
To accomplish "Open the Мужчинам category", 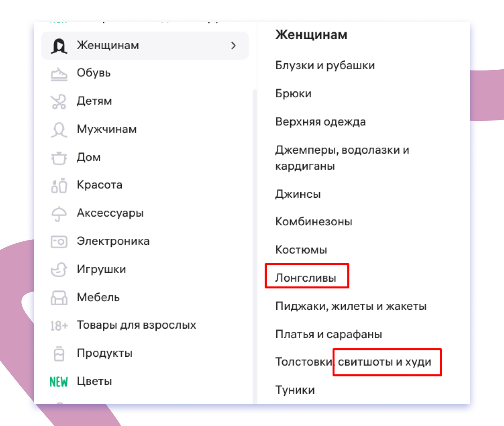I will [106, 129].
